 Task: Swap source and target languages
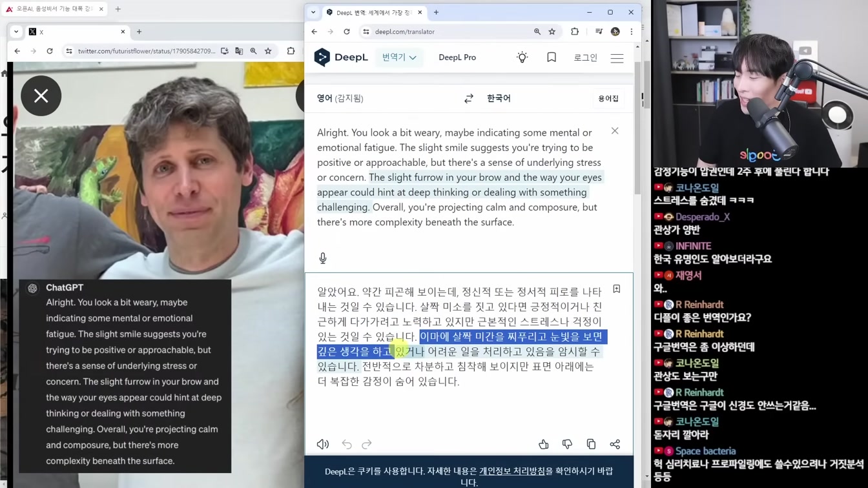(469, 99)
